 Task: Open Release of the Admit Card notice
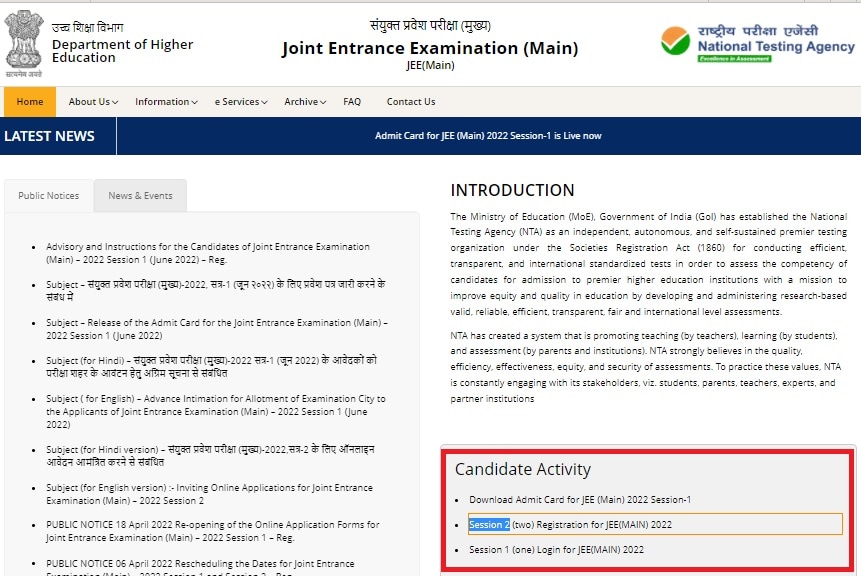coord(216,329)
